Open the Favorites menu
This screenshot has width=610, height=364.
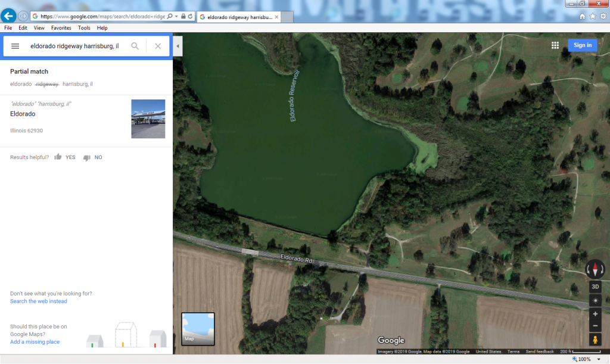click(x=61, y=28)
